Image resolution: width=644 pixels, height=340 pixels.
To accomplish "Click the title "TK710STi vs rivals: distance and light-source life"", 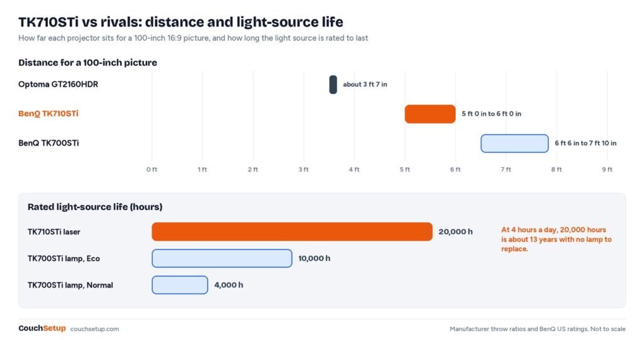I will pos(180,22).
